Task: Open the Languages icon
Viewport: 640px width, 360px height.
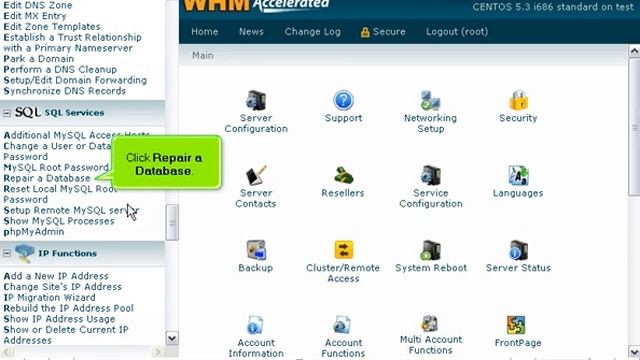Action: pos(518,176)
